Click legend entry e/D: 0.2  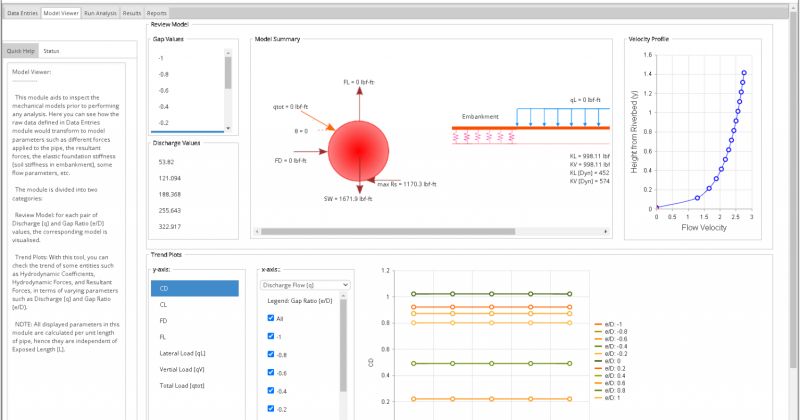(x=610, y=368)
